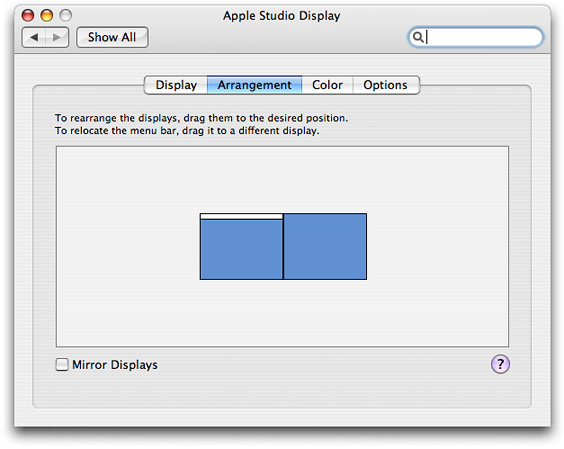Click the gray zoom window button

point(65,15)
